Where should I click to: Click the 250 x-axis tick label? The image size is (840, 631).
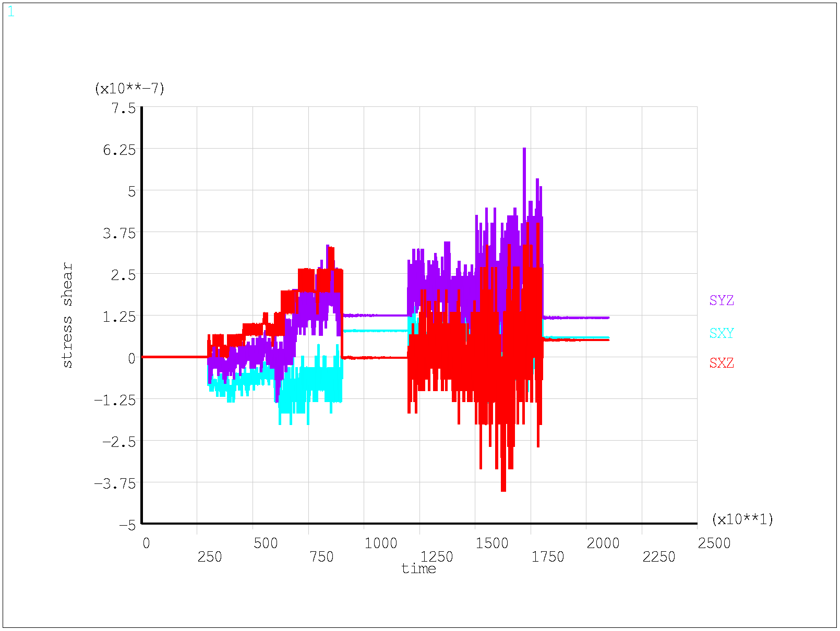pos(210,557)
